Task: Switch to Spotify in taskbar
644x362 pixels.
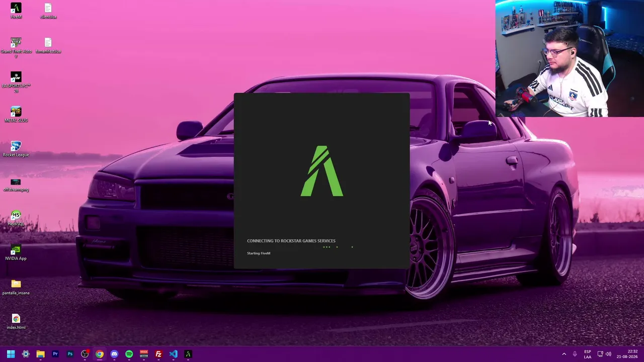Action: coord(129,354)
